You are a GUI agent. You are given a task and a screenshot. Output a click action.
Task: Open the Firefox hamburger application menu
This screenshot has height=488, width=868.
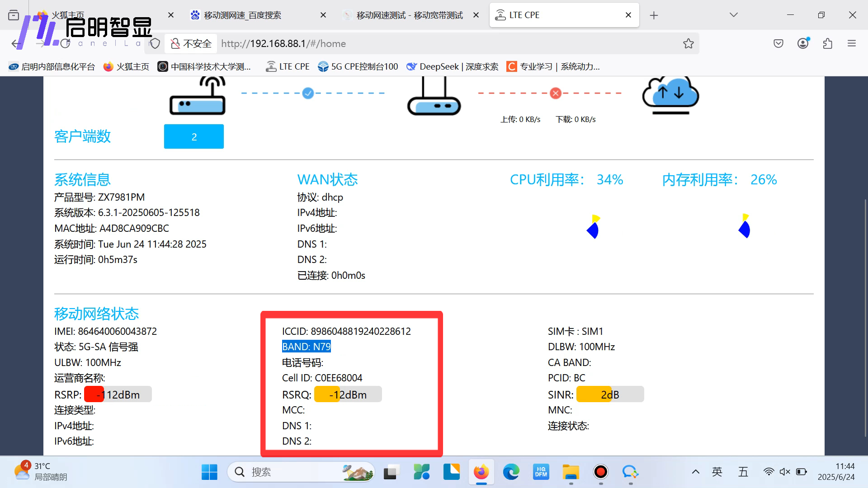coord(852,43)
